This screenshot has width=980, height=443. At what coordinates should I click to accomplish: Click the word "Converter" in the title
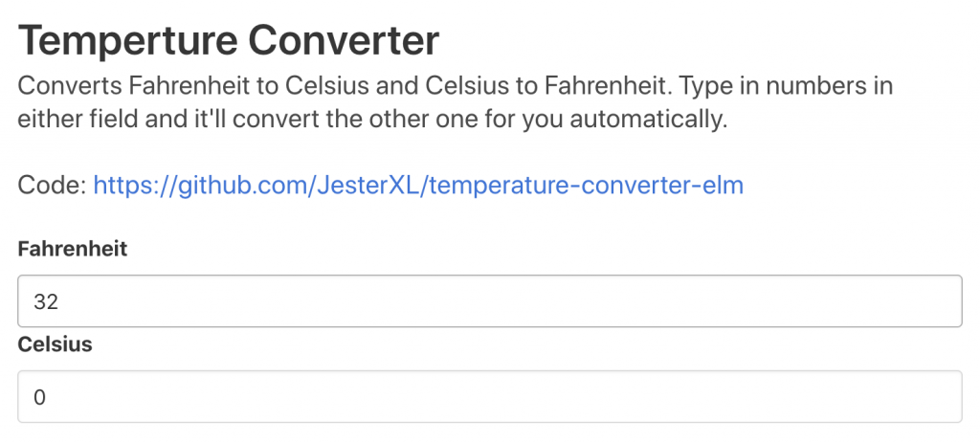[x=345, y=40]
